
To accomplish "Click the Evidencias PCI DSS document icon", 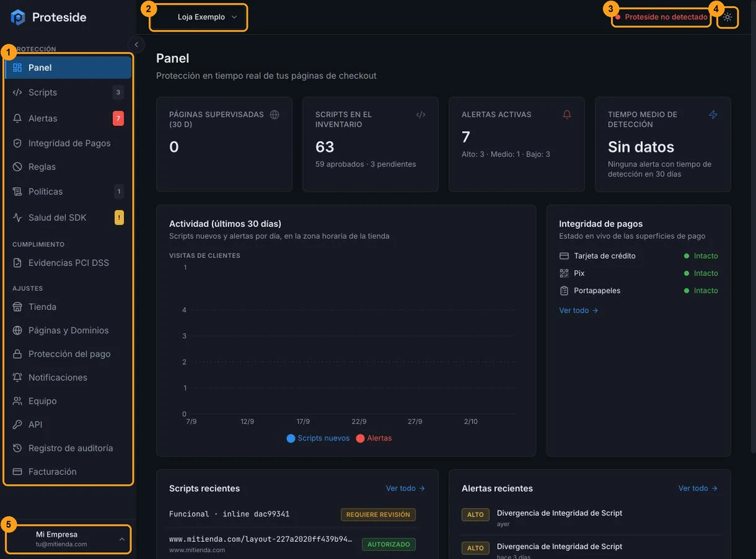I will coord(17,263).
